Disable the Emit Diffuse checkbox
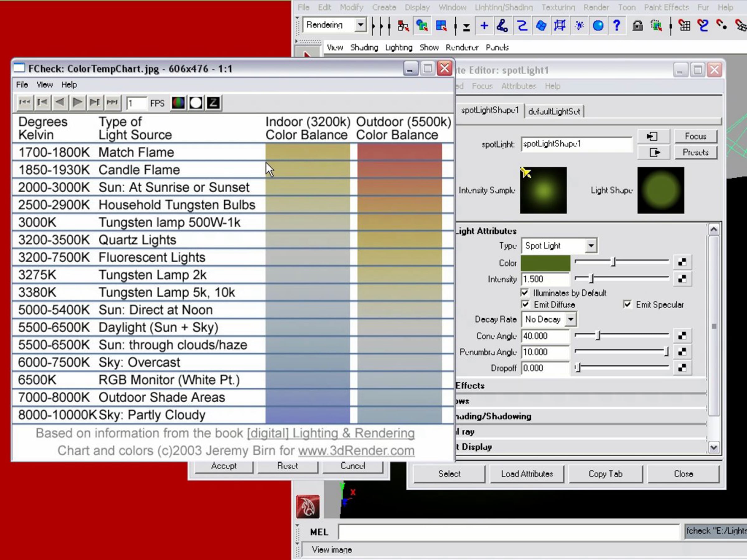This screenshot has width=747, height=560. coord(525,305)
